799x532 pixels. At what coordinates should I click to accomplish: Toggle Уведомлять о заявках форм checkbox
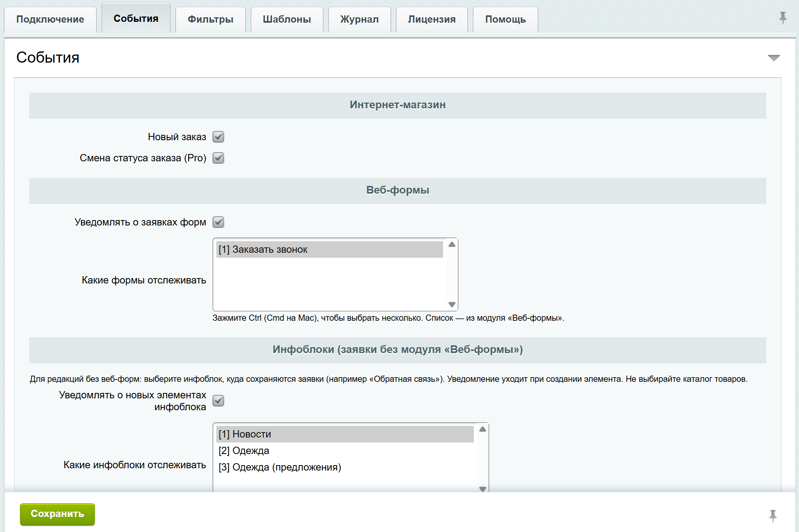click(218, 222)
